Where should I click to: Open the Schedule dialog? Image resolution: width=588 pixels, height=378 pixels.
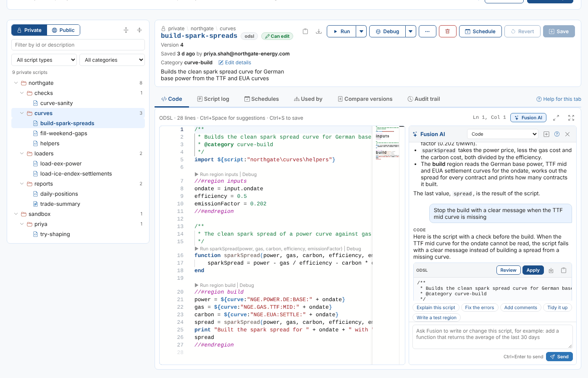[480, 31]
